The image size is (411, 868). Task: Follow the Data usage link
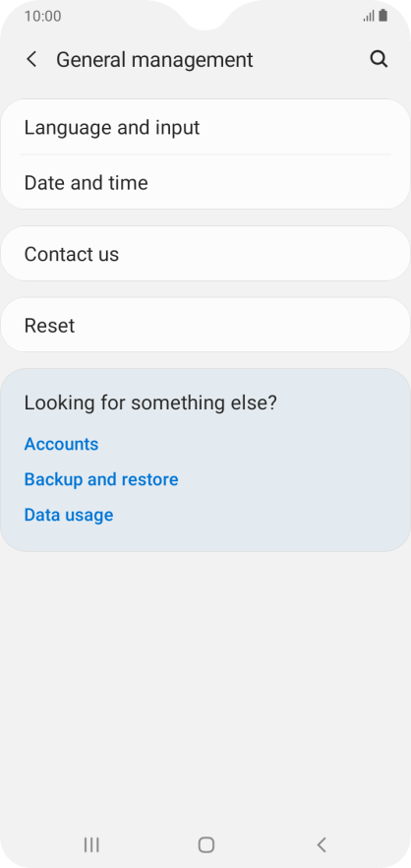(69, 515)
